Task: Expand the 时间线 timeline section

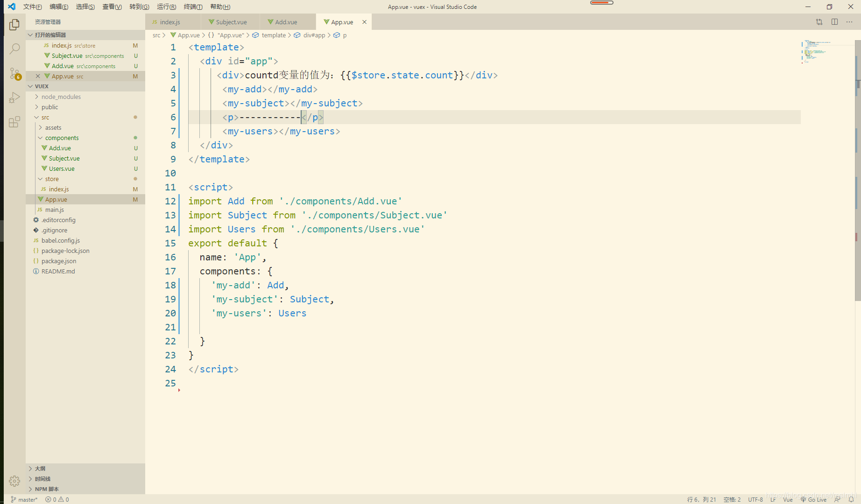Action: click(x=85, y=479)
